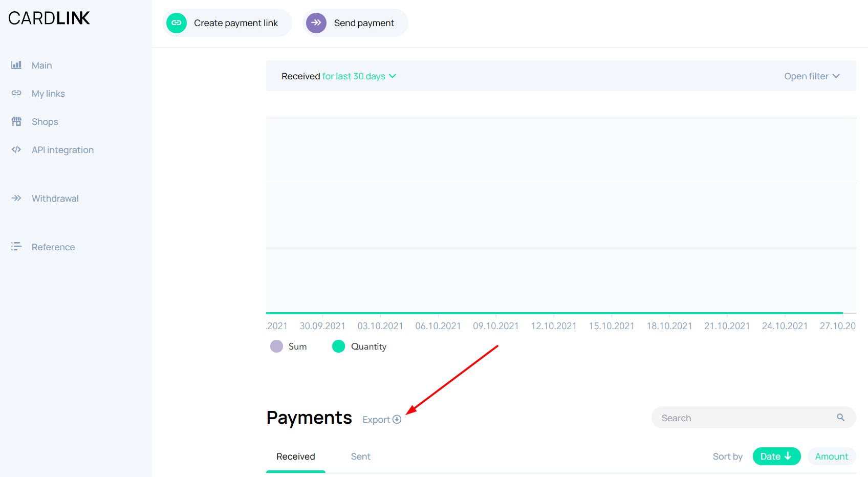
Task: Click the My links chain icon
Action: (x=16, y=93)
